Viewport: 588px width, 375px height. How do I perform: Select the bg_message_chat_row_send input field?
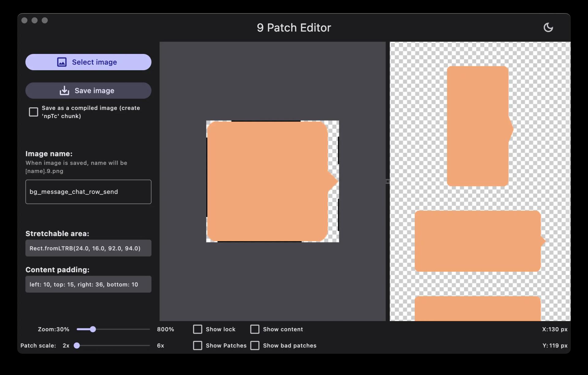click(88, 192)
